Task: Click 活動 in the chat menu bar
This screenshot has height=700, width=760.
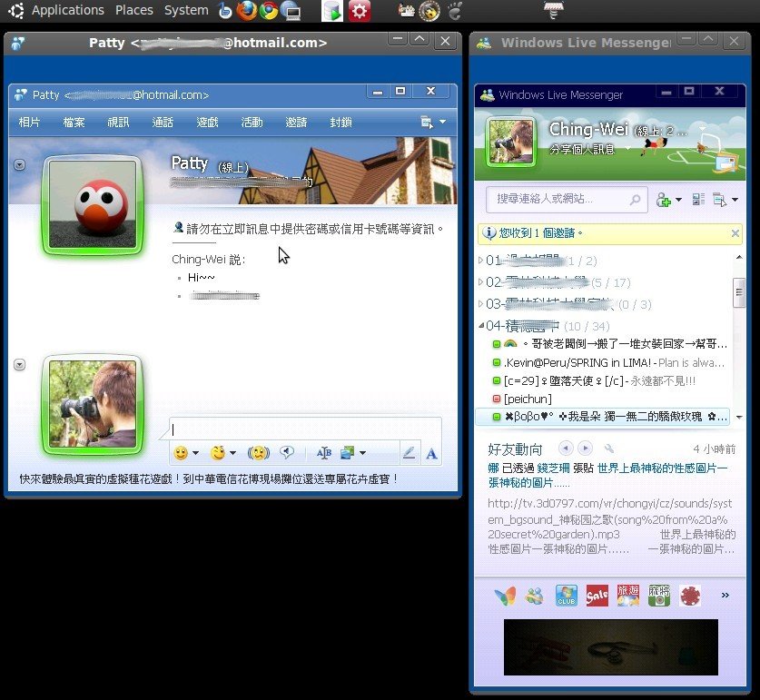Action: 252,123
